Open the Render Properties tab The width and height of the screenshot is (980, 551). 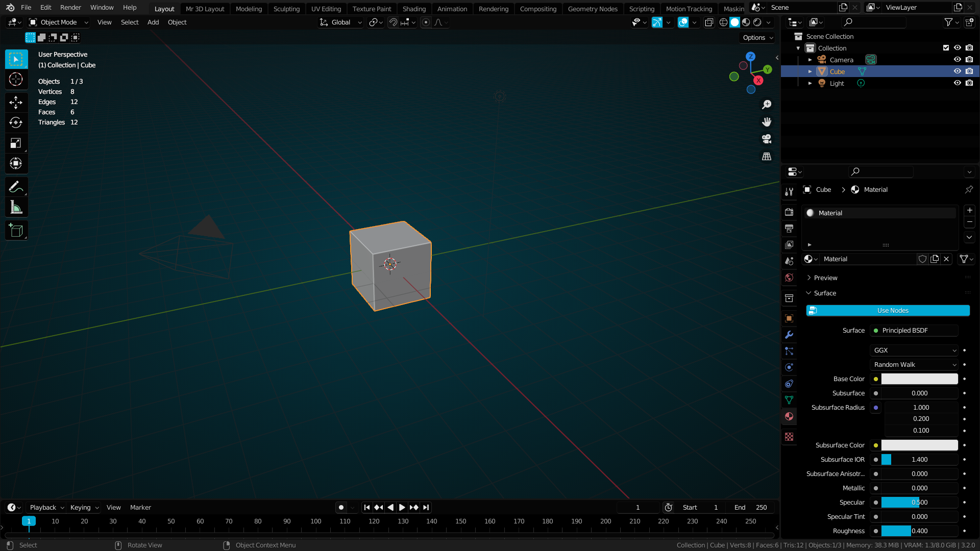tap(789, 212)
